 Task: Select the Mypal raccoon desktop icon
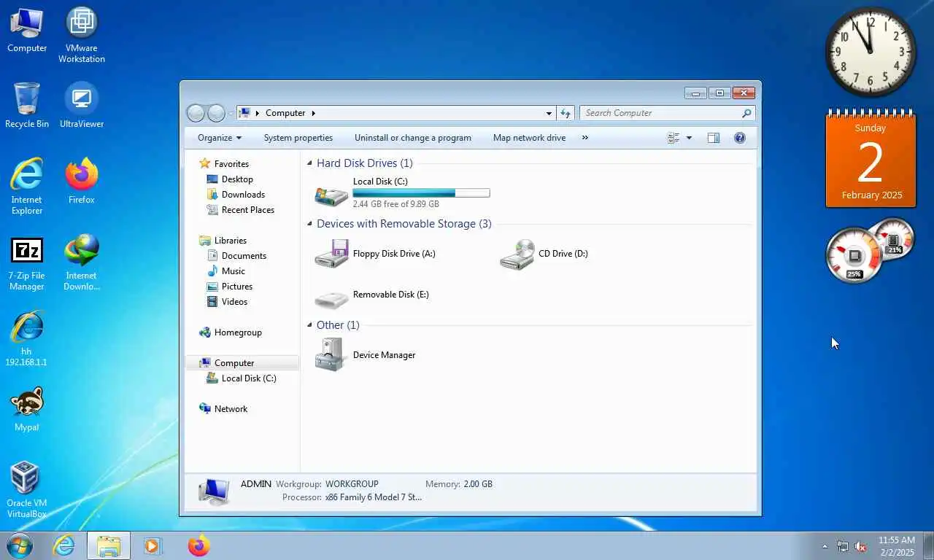27,408
